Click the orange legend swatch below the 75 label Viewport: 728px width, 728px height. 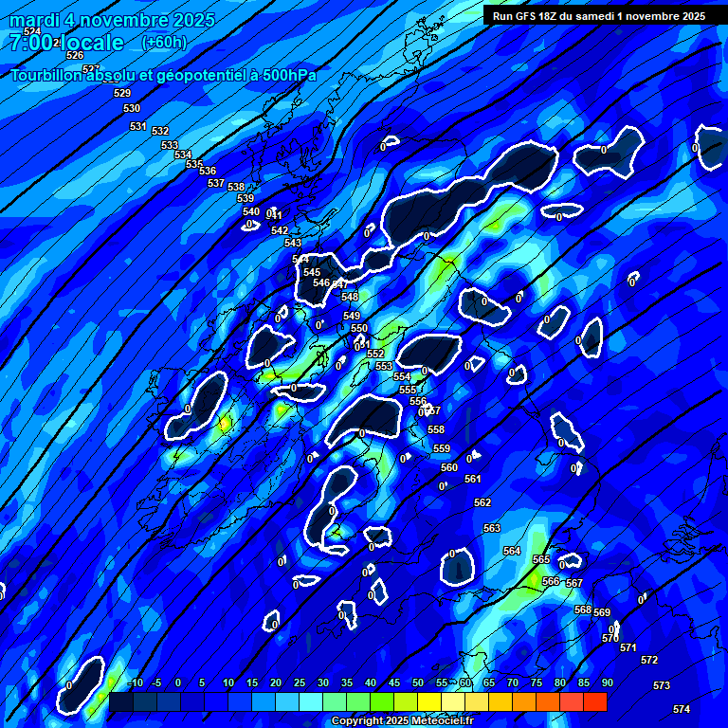pos(524,701)
